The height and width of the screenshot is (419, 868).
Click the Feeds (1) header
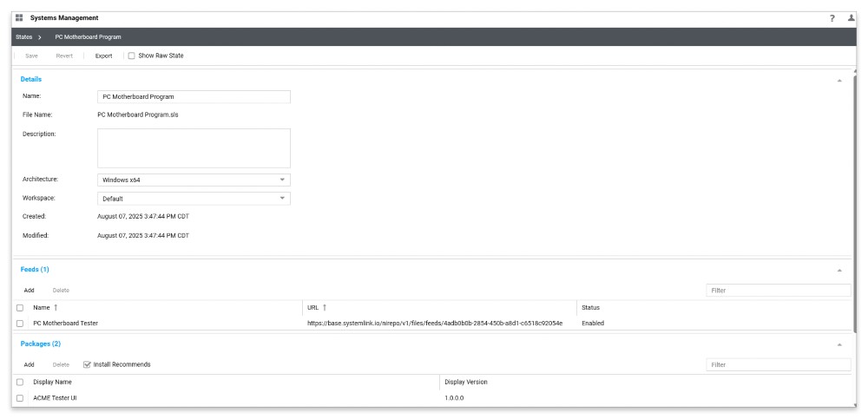tap(35, 270)
